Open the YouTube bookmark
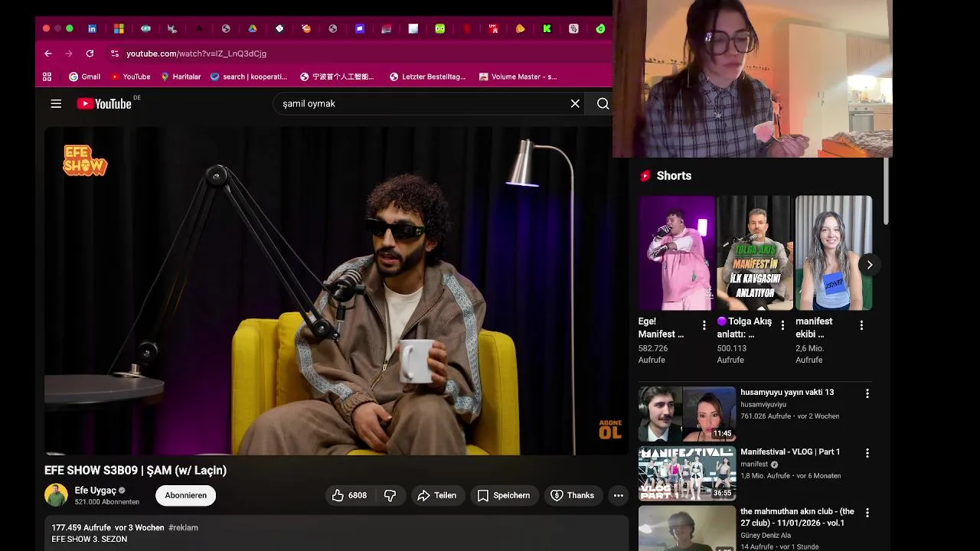The height and width of the screenshot is (551, 980). click(130, 77)
